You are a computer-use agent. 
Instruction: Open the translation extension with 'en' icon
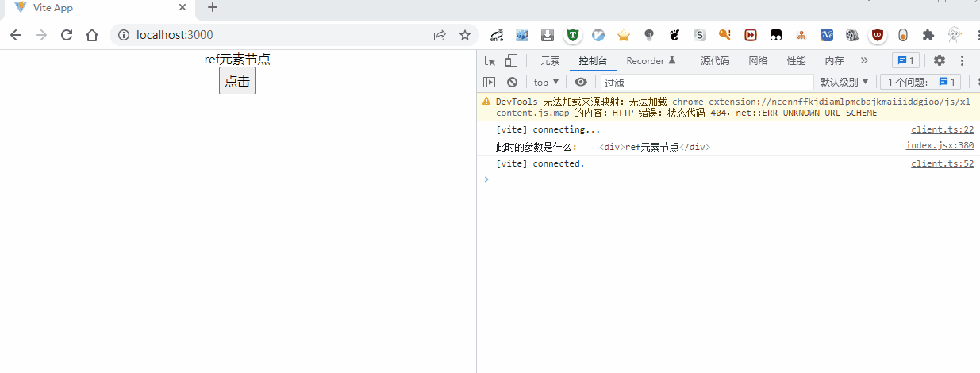pyautogui.click(x=497, y=35)
